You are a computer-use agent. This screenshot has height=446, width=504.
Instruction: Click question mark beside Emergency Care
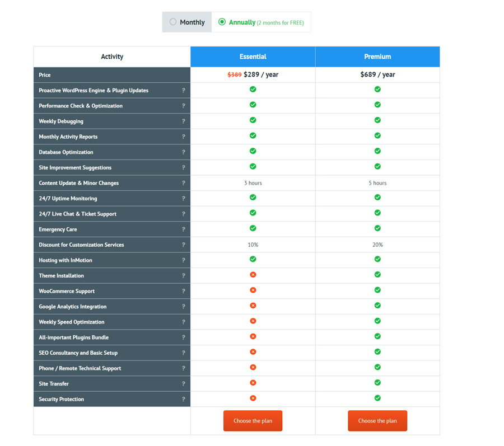pyautogui.click(x=183, y=229)
